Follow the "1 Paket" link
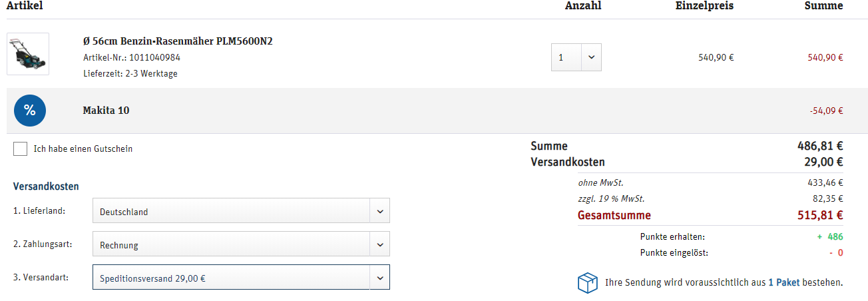Viewport: 868px width, 301px height. [x=783, y=282]
